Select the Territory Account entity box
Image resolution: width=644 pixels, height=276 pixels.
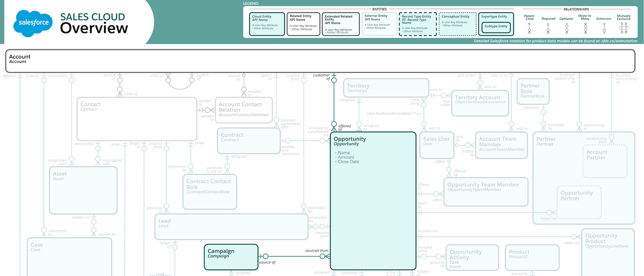(480, 103)
